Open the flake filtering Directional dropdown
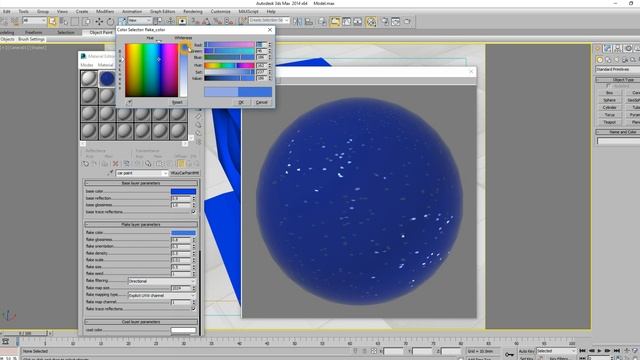The width and height of the screenshot is (640, 360). (162, 281)
